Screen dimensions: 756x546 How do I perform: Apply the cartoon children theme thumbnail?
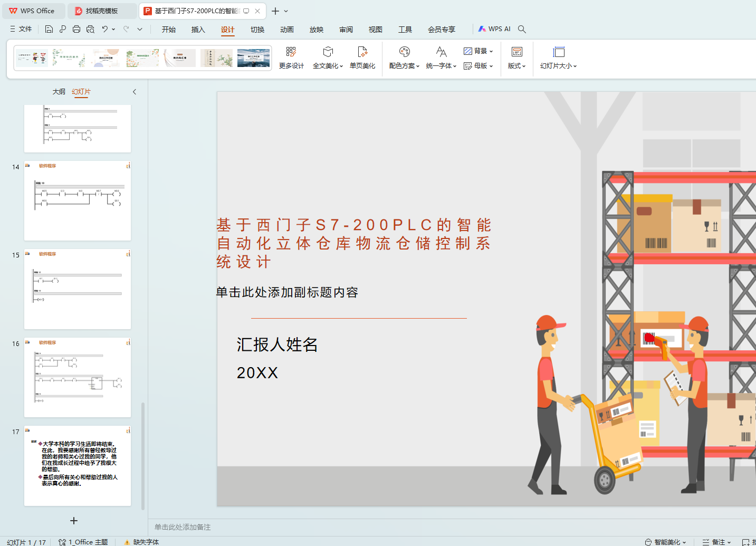point(32,58)
